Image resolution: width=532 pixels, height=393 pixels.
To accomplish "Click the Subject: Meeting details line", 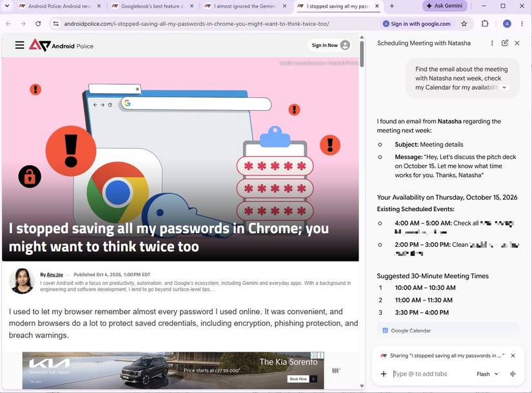I will tap(429, 144).
